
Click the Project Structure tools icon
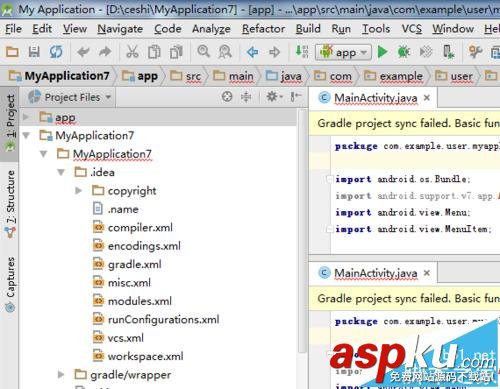476,52
